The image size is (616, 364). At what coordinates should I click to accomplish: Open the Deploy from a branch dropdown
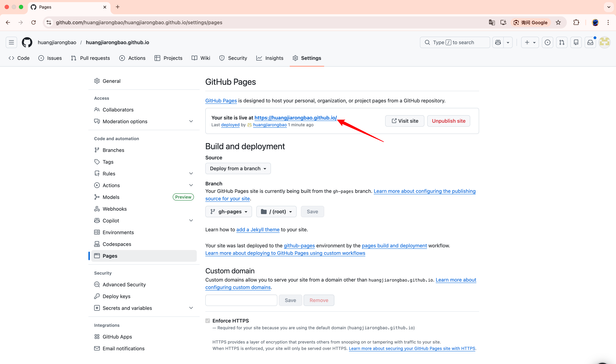(x=238, y=168)
